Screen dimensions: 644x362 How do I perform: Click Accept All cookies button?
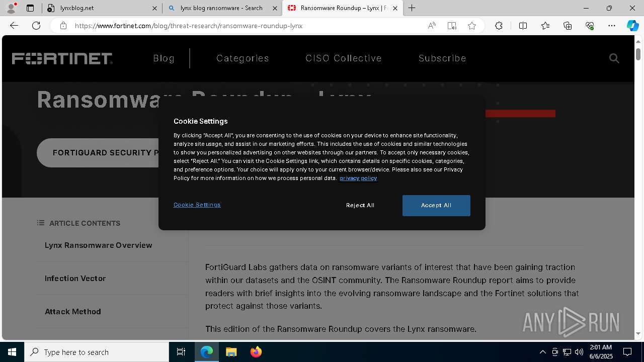pyautogui.click(x=436, y=206)
